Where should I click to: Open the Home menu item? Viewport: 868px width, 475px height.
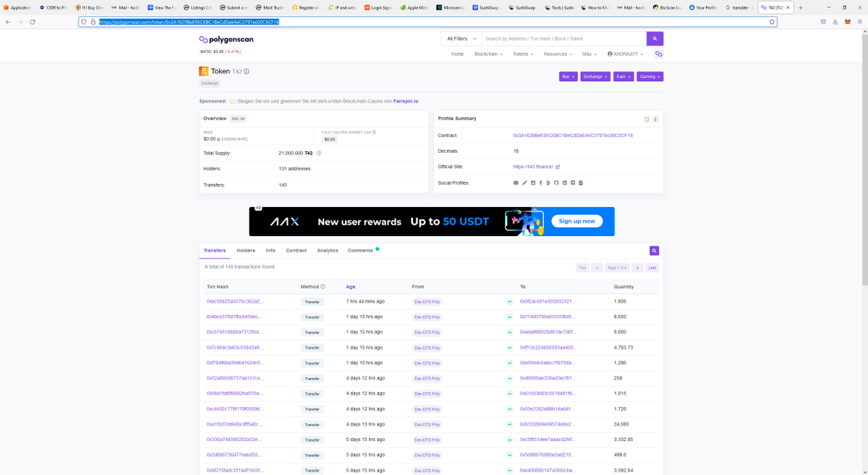(x=457, y=54)
